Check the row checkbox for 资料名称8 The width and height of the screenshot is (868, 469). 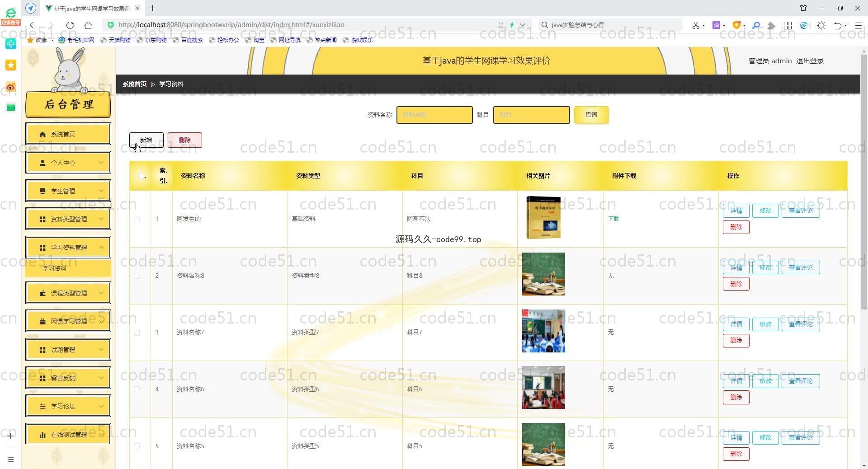(137, 276)
